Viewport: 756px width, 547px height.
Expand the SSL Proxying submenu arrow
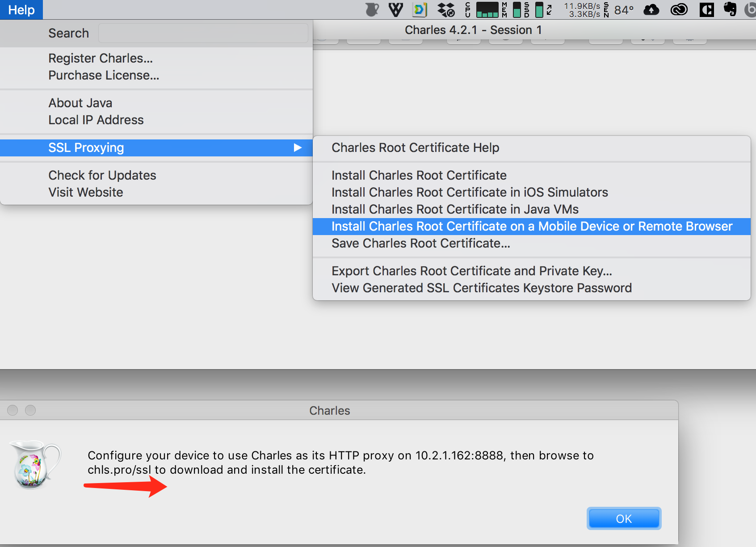pyautogui.click(x=297, y=148)
